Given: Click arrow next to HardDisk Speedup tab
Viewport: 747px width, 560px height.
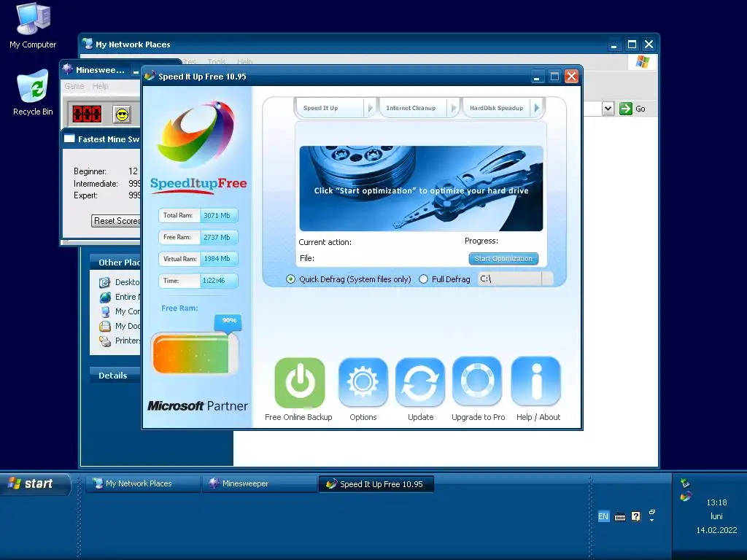Looking at the screenshot, I should 536,108.
